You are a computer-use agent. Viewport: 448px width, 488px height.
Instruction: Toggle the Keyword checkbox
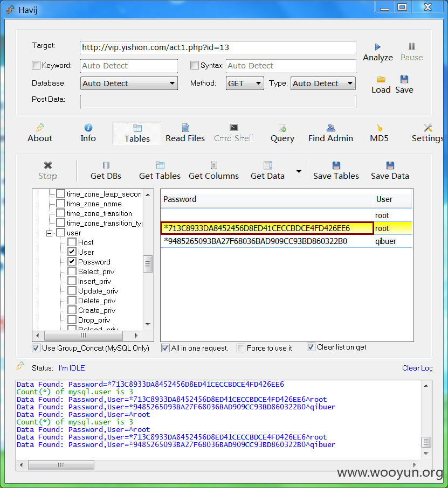(x=36, y=65)
